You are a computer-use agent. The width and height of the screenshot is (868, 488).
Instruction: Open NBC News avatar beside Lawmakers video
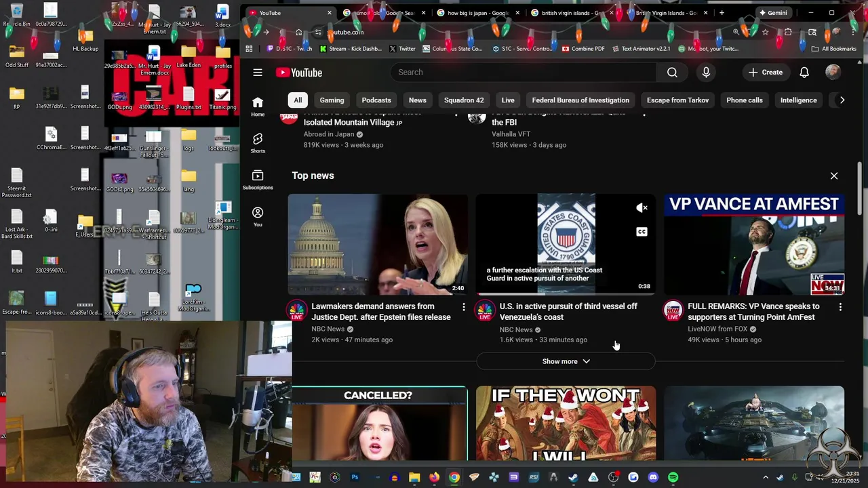[x=296, y=311]
